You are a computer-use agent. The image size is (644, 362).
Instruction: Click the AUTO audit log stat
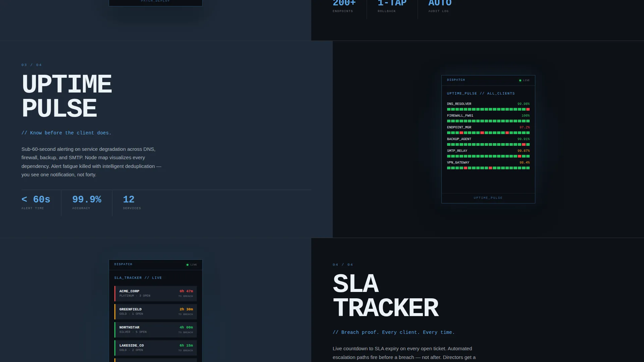click(x=440, y=3)
